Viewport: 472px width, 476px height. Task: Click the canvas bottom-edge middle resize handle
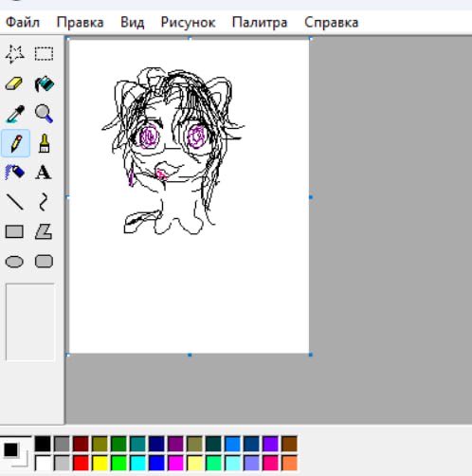tap(190, 355)
